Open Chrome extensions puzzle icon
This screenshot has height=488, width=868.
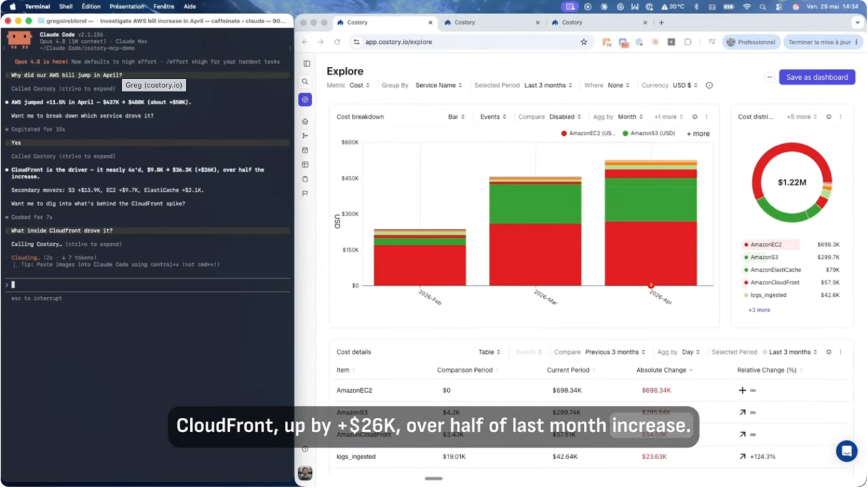688,42
